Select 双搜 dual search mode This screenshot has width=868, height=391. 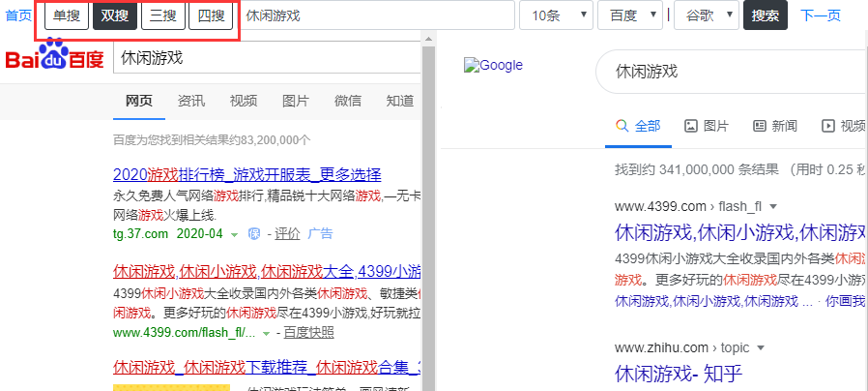point(115,15)
